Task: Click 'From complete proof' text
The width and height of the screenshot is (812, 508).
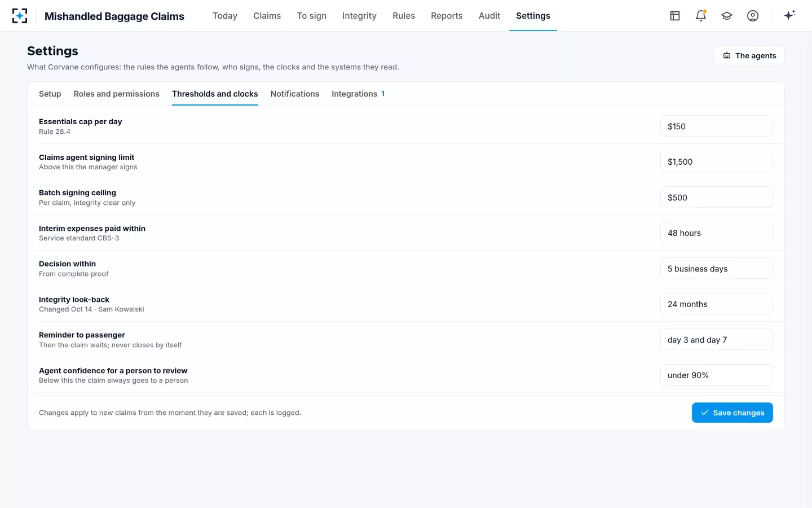Action: pos(73,274)
